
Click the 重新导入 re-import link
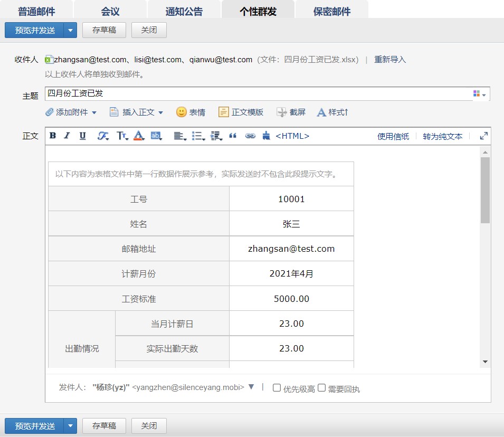390,60
